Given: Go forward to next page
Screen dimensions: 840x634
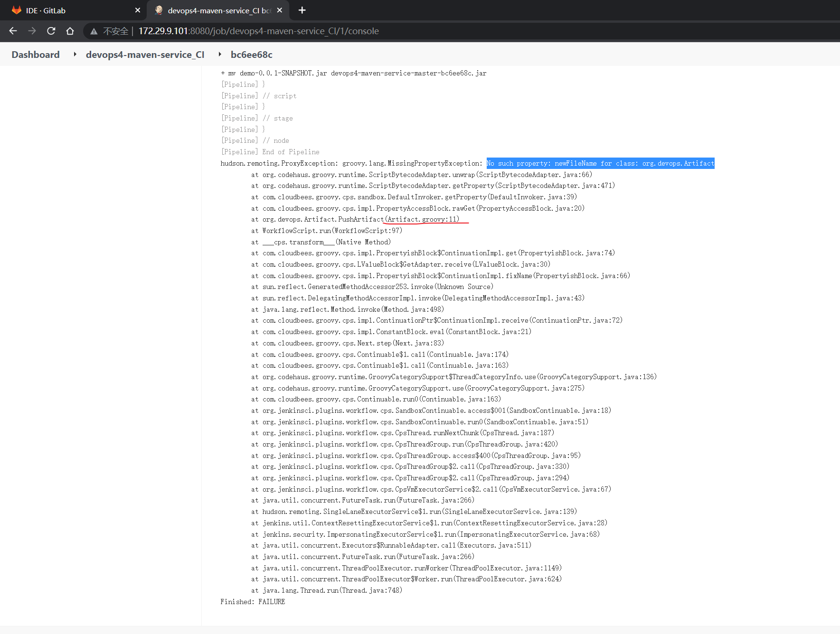Looking at the screenshot, I should click(32, 31).
